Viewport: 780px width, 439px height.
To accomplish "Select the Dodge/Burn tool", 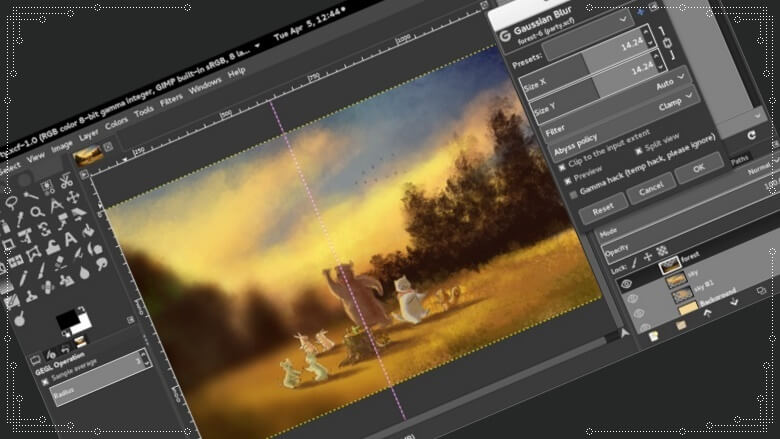I will [19, 320].
